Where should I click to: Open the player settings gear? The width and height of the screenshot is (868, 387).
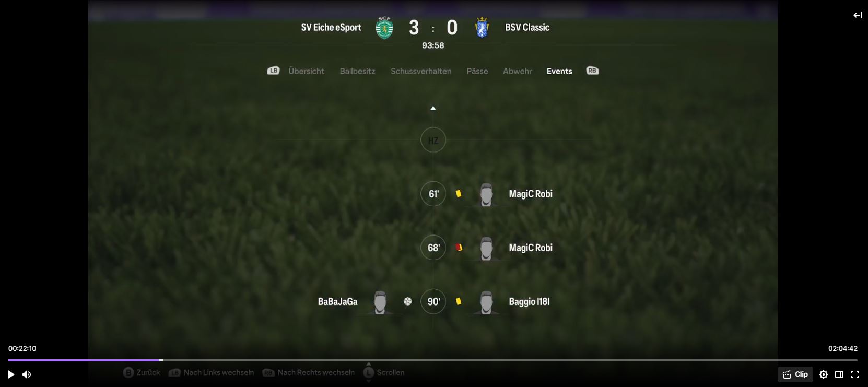tap(824, 374)
